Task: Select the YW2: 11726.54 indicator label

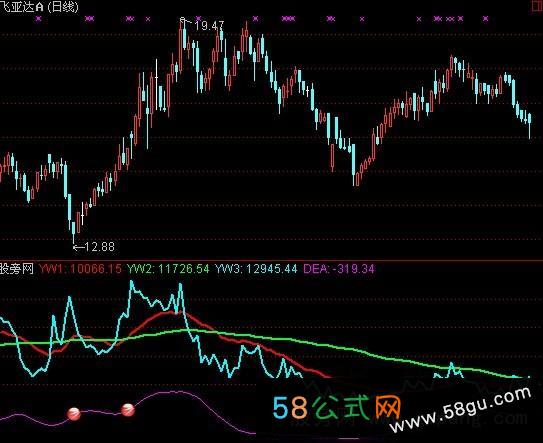Action: coord(168,269)
